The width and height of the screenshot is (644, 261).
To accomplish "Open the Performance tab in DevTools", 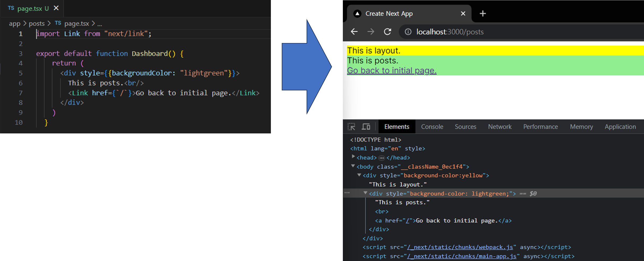I will pos(540,127).
